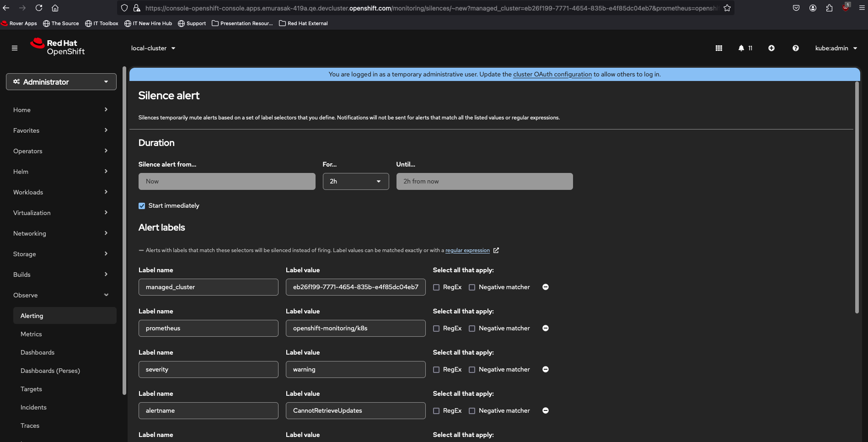Expand the Favorites navigation section

coord(61,130)
